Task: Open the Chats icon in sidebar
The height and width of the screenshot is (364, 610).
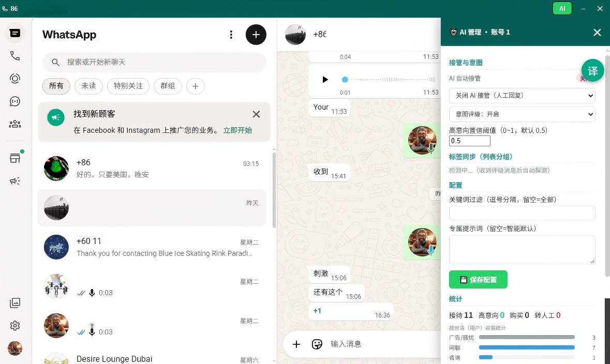Action: [x=15, y=33]
